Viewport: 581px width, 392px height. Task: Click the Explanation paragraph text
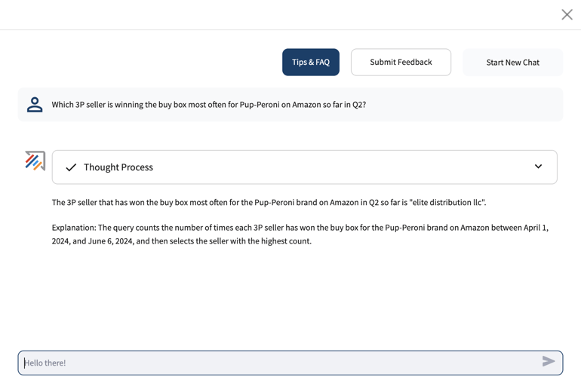coord(300,234)
